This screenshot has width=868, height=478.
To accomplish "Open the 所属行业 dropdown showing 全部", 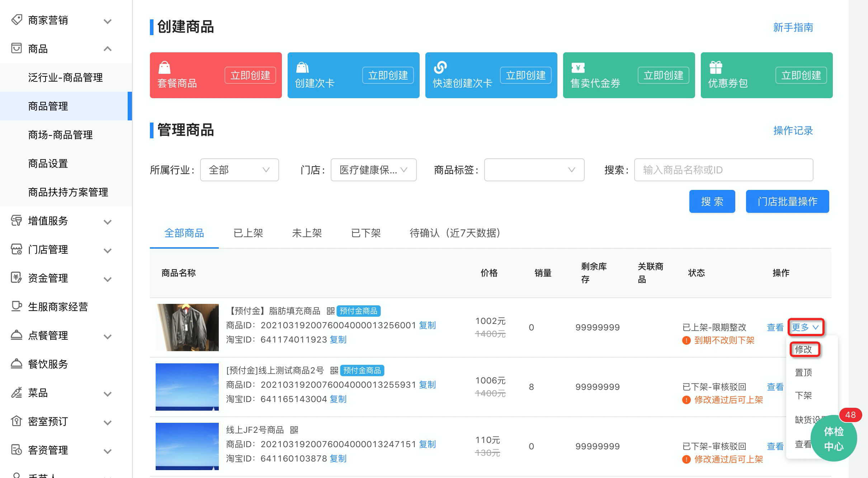I will 239,170.
